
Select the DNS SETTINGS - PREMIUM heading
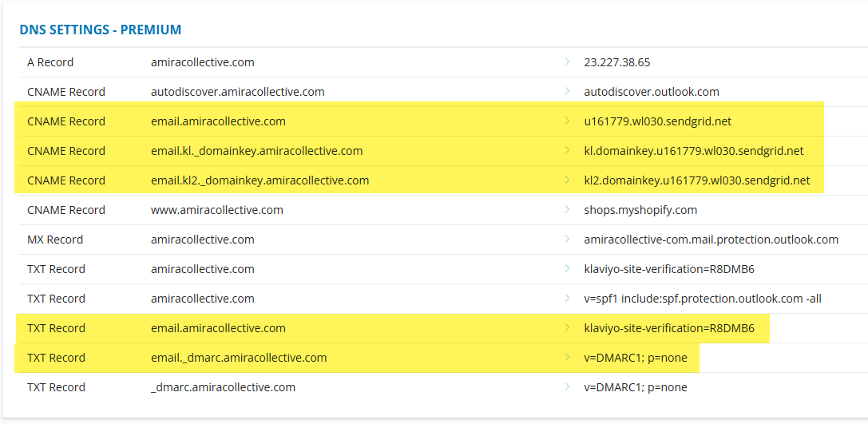coord(100,30)
